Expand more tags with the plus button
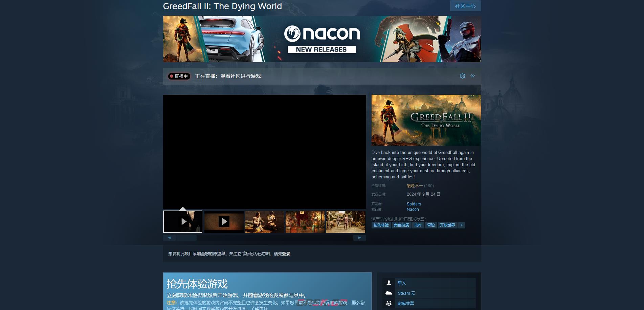The width and height of the screenshot is (644, 310). tap(462, 225)
